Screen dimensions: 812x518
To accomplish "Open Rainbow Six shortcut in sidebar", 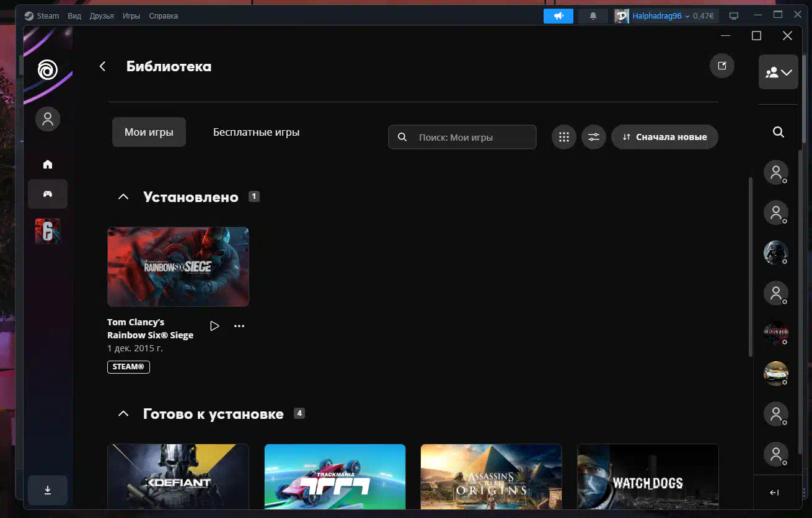I will click(x=48, y=230).
